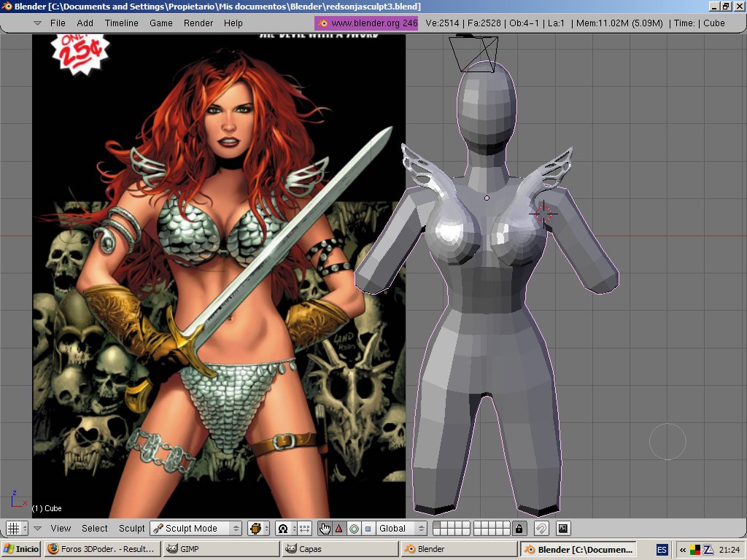Click the Ve:2514 vertex count text
Image resolution: width=747 pixels, height=560 pixels.
(x=442, y=23)
